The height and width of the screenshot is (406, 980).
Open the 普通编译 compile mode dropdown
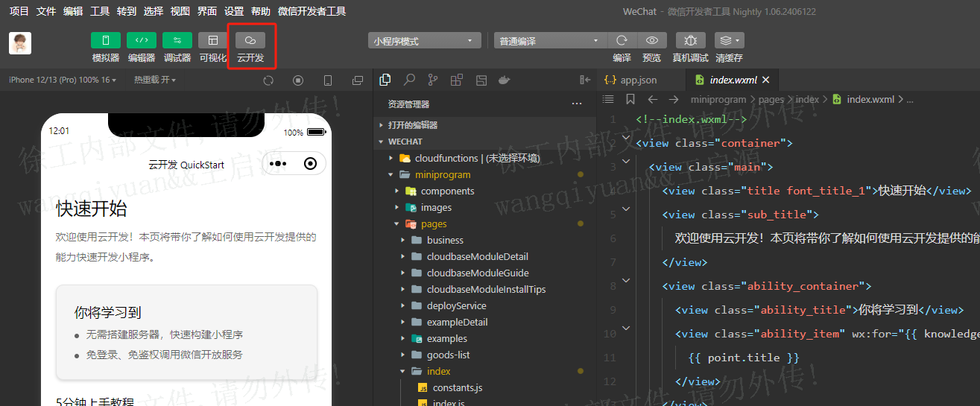click(551, 41)
